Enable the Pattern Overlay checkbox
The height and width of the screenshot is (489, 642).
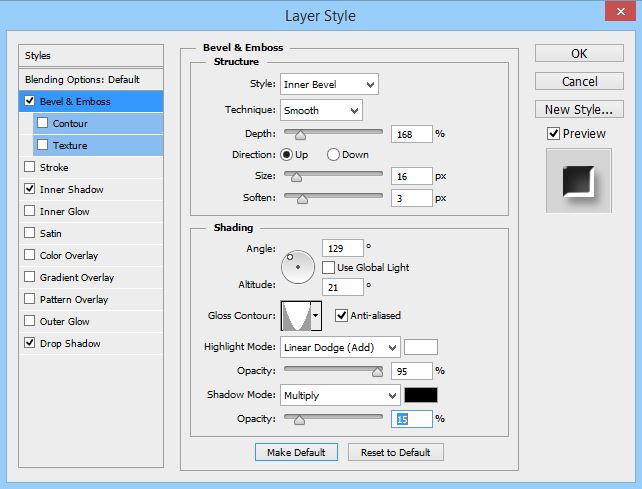tap(29, 299)
